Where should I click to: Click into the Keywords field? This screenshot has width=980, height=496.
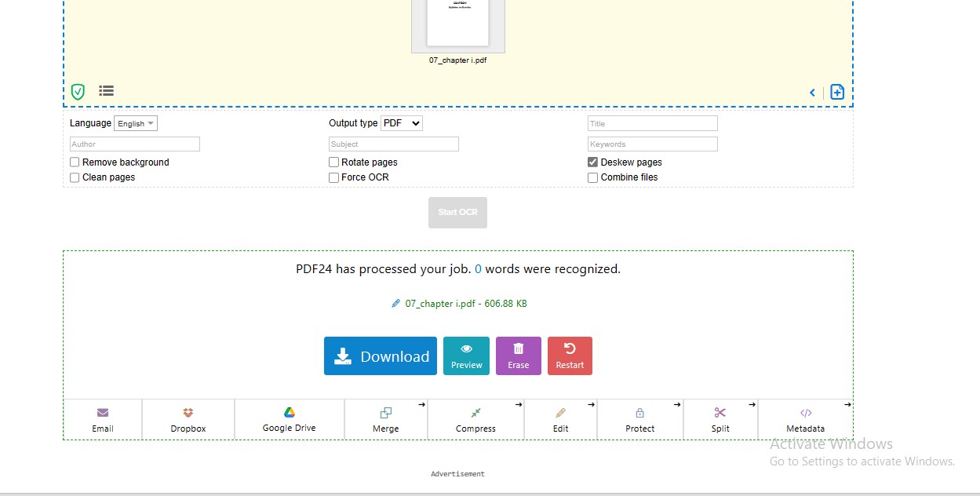[x=653, y=144]
